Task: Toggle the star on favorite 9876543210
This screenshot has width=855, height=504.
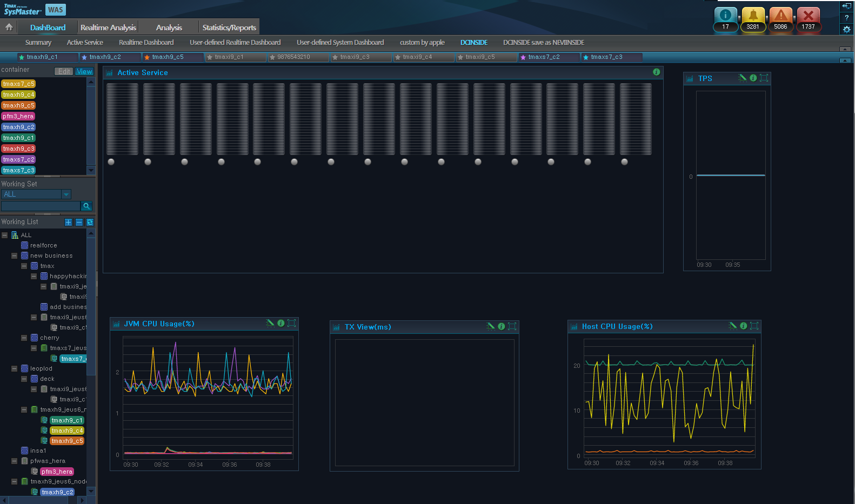Action: [272, 57]
